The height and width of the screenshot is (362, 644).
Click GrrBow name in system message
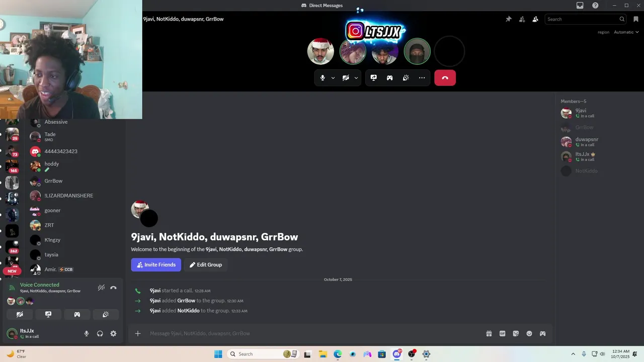[x=186, y=301]
